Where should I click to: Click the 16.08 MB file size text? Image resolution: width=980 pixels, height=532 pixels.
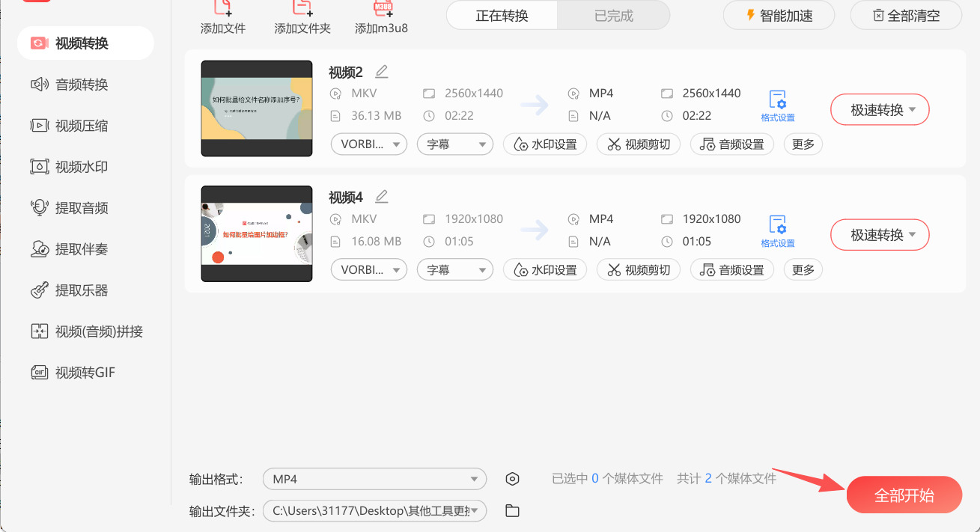coord(377,241)
